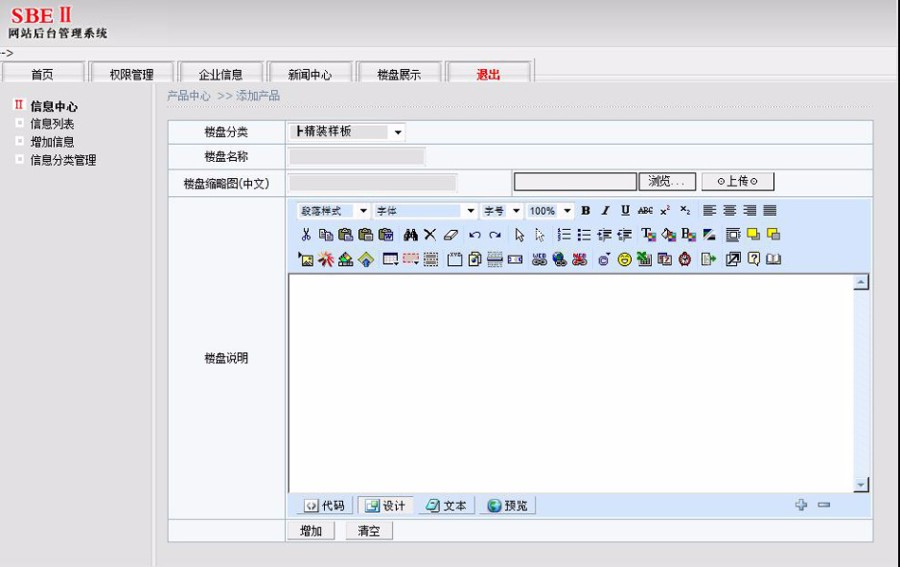Screen dimensions: 900x567
Task: Click the 增加 submit button
Action: (311, 531)
